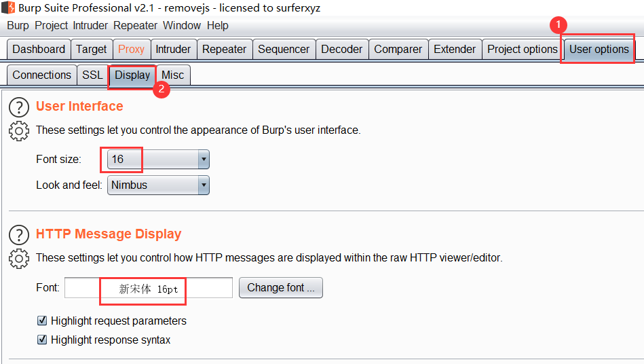The image size is (644, 364).
Task: Switch to the Repeater tab
Action: [224, 50]
